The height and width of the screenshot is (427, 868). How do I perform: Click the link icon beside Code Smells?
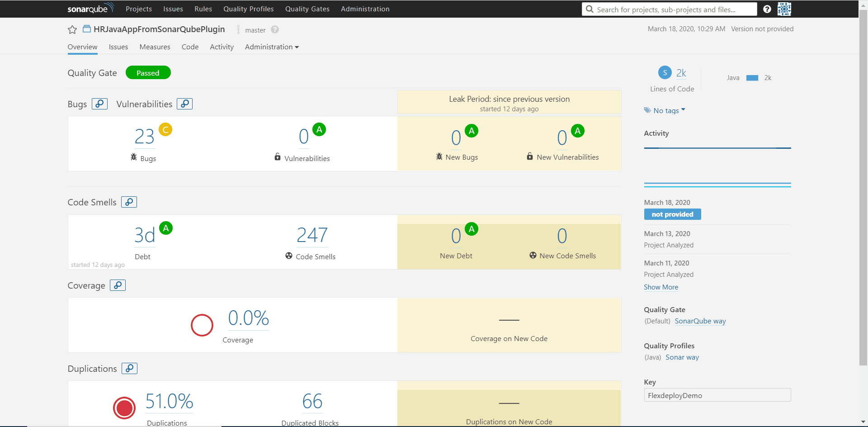(129, 202)
